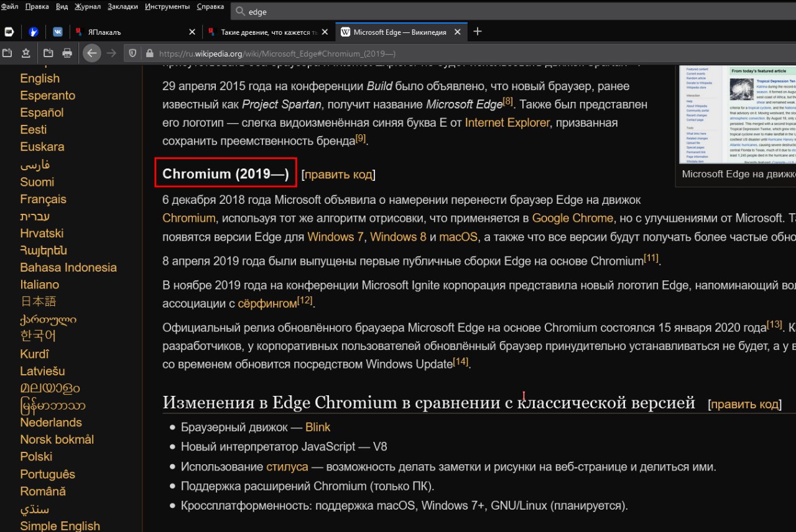
Task: Select Polski language link
Action: (36, 457)
